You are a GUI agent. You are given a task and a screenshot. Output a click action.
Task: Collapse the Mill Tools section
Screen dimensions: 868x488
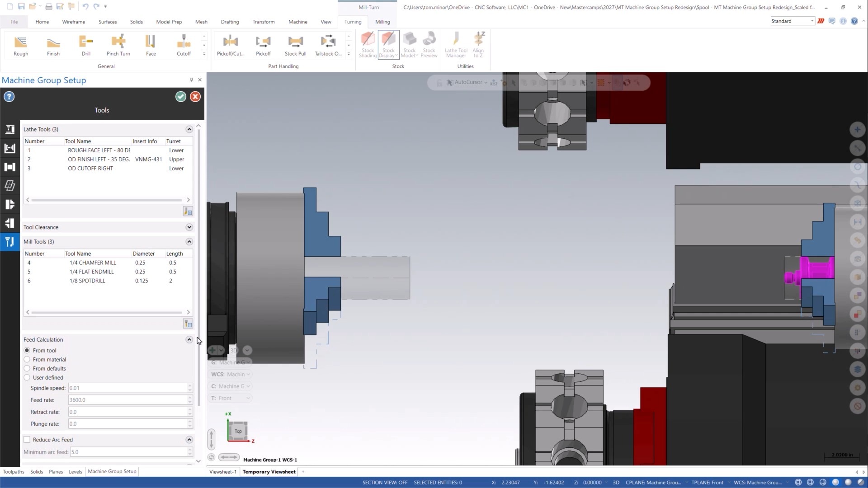coord(189,242)
